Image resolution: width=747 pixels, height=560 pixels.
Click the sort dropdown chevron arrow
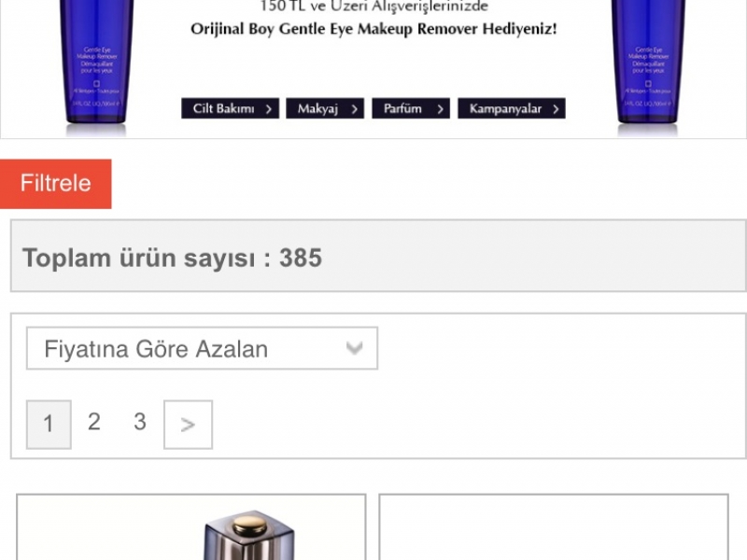point(355,348)
